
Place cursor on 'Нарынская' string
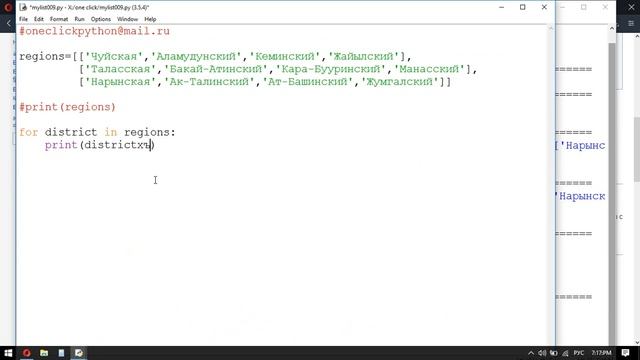[120, 82]
